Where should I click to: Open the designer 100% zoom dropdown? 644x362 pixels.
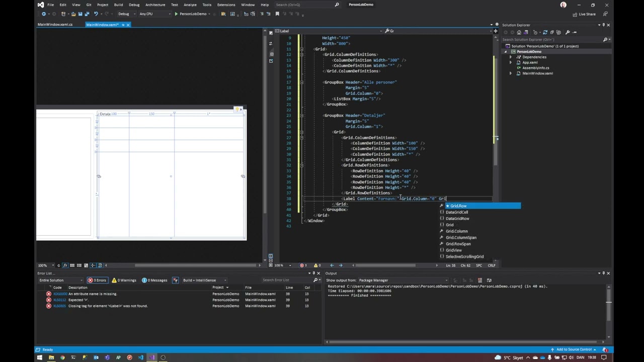click(x=45, y=265)
